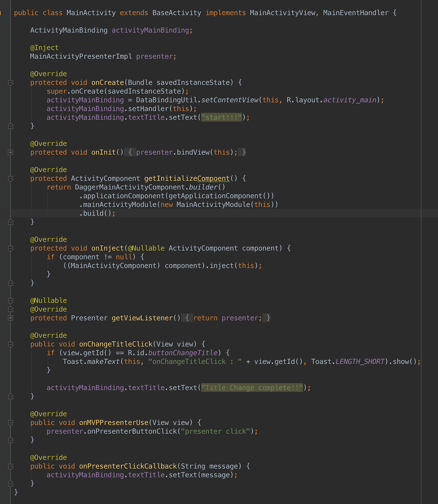This screenshot has width=438, height=504.
Task: Click 'BaseActivity' after the extends keyword
Action: click(x=177, y=13)
